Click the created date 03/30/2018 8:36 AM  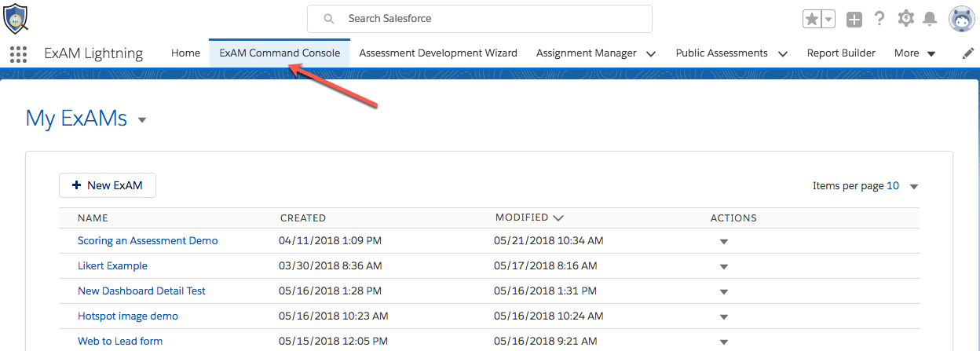coord(331,265)
